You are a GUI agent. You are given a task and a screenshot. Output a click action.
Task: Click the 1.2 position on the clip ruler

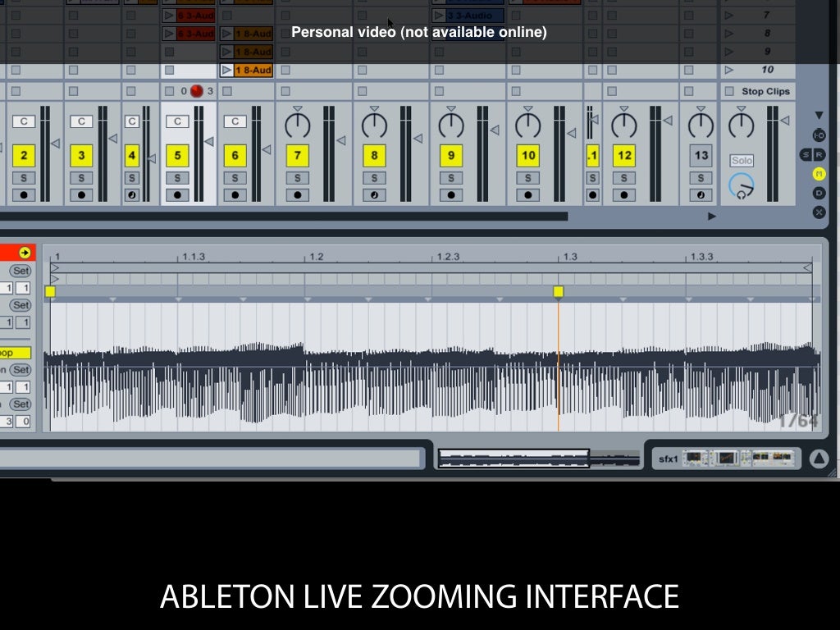(317, 257)
